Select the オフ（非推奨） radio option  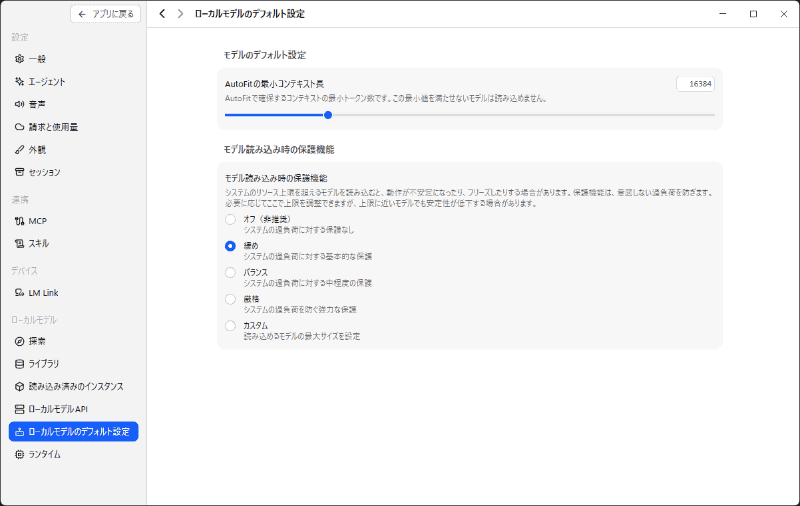click(231, 219)
